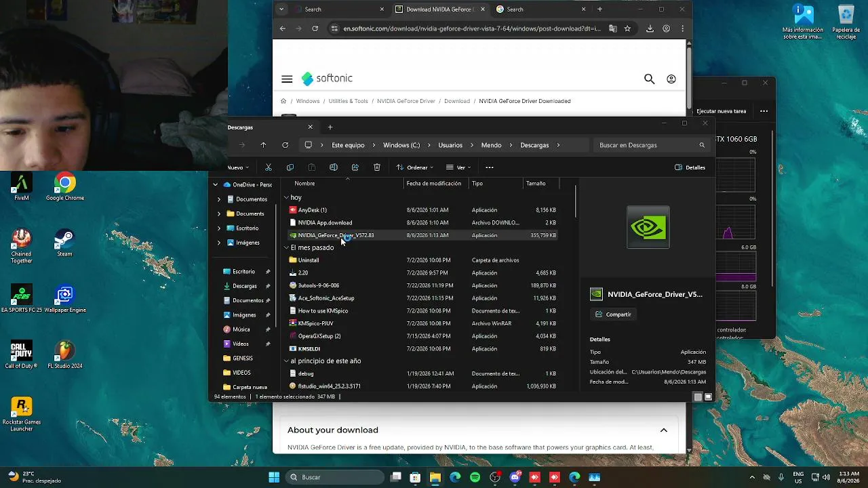Go up one folder level in Explorer
Image resolution: width=868 pixels, height=488 pixels.
[263, 145]
